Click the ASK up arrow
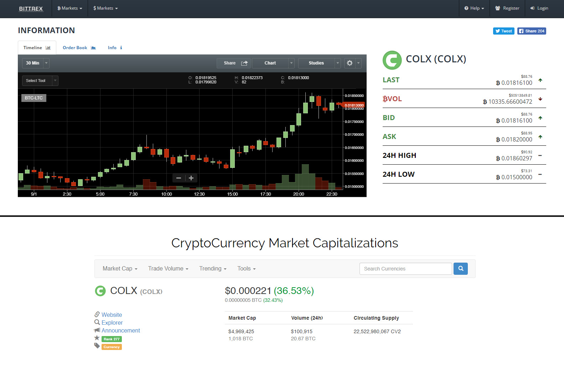The image size is (564, 392). pyautogui.click(x=540, y=137)
